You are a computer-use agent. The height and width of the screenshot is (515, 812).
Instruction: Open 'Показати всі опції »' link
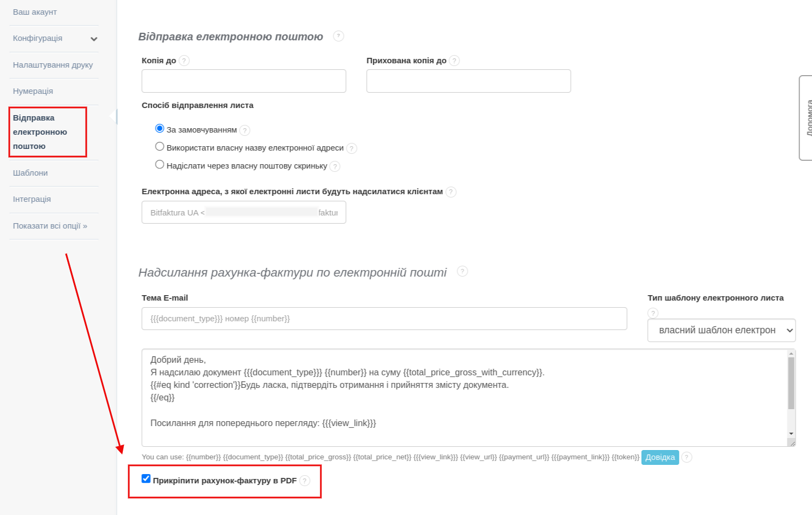click(50, 225)
